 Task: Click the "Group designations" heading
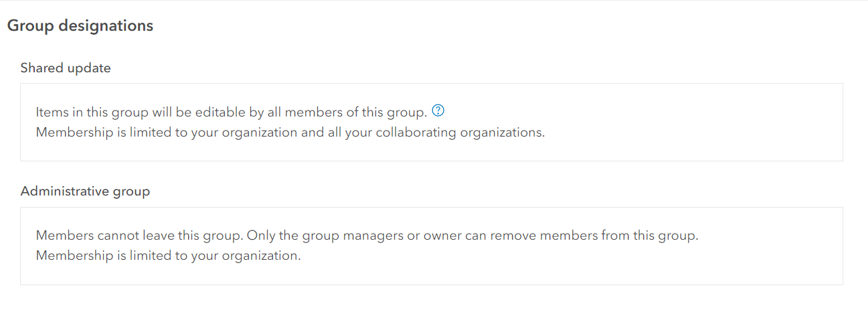coord(80,26)
